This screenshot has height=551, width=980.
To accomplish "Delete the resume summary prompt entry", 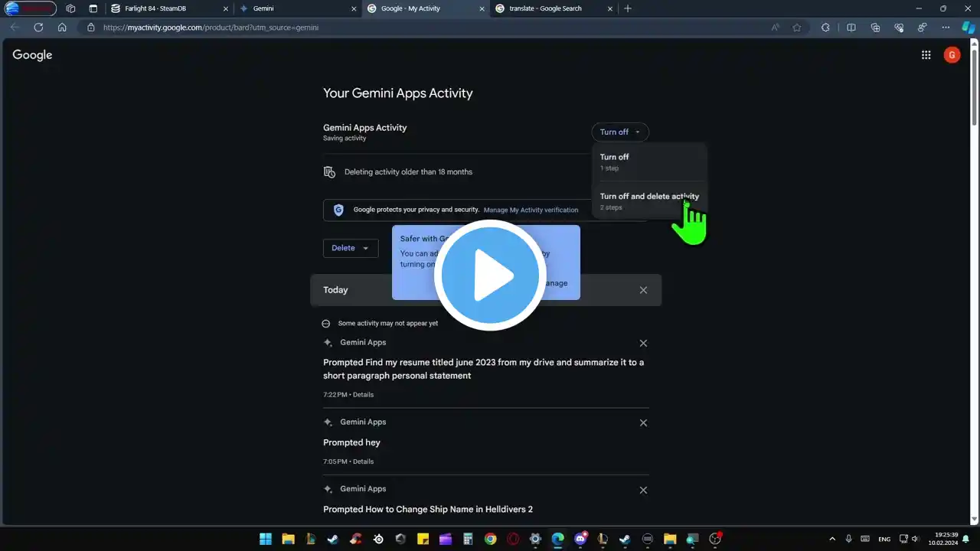I will (x=643, y=344).
